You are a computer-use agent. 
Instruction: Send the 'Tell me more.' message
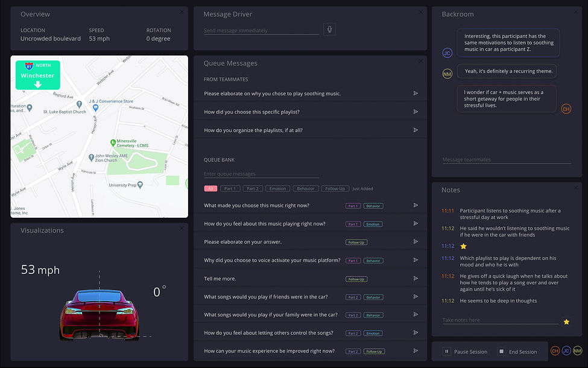pos(416,278)
